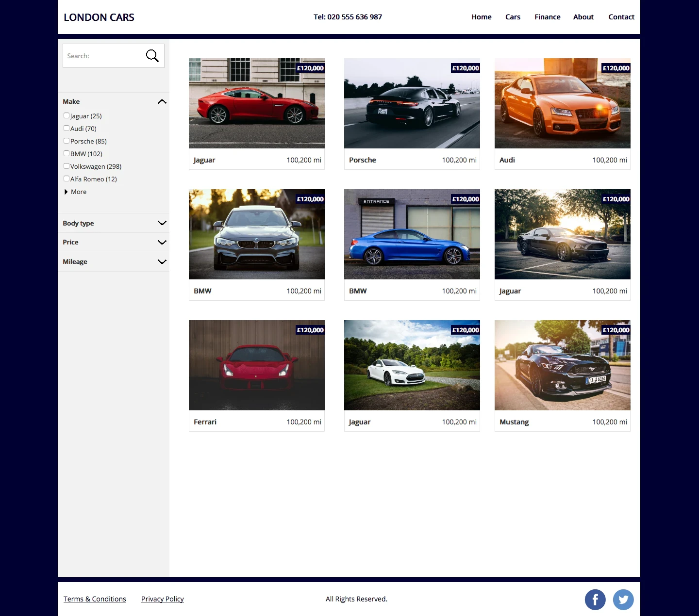This screenshot has width=699, height=616.
Task: Expand the Mileage filter
Action: pyautogui.click(x=162, y=261)
